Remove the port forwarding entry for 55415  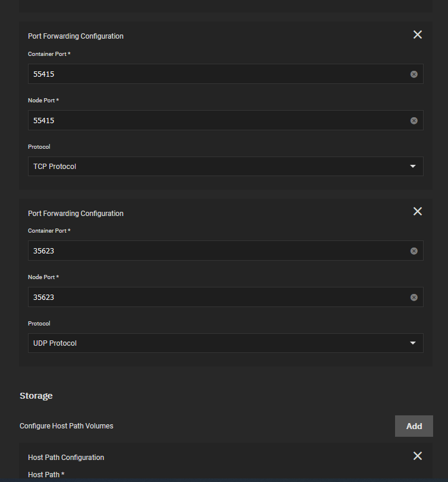point(417,35)
